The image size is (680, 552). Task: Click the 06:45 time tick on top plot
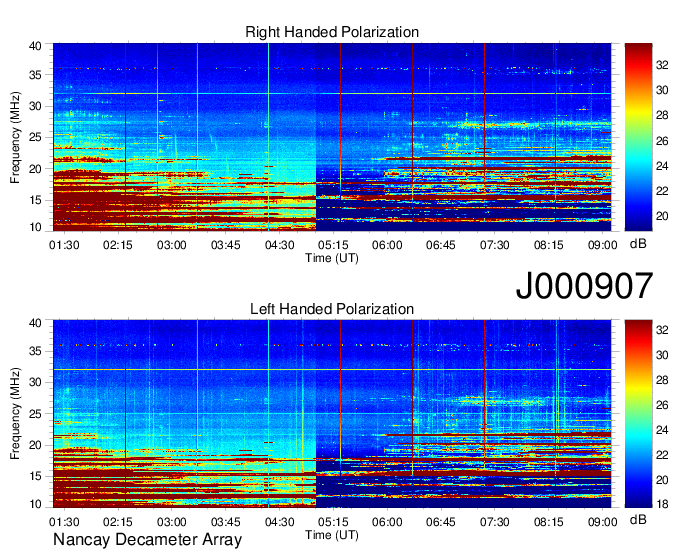pos(441,245)
